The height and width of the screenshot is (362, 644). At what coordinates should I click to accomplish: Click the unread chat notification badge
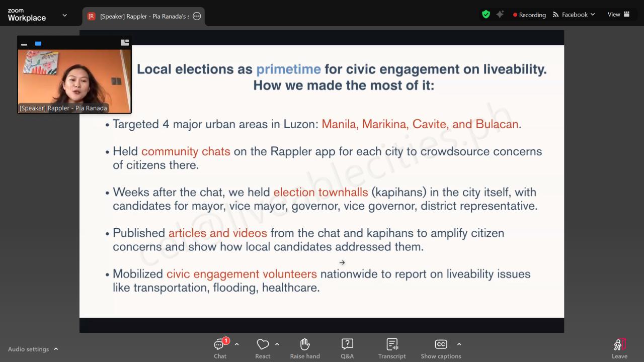(x=226, y=341)
